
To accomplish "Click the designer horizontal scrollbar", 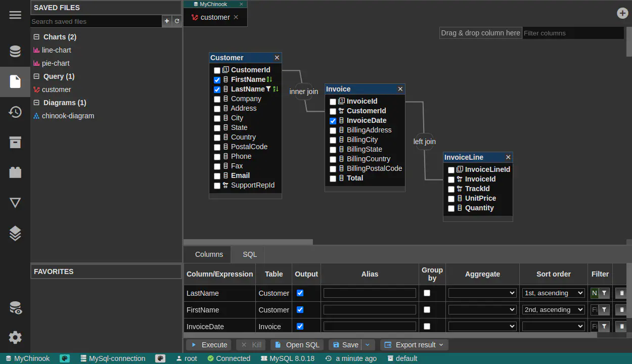I will (248, 242).
